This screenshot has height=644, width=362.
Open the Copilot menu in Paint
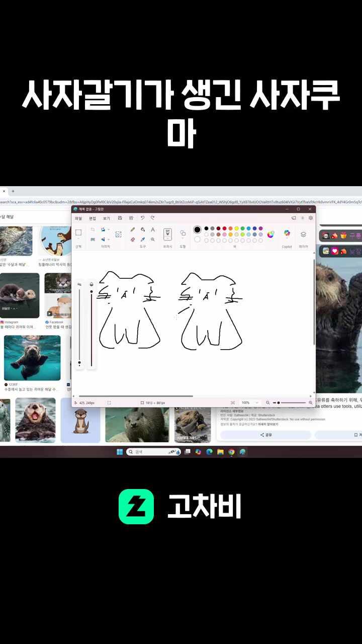click(x=287, y=233)
